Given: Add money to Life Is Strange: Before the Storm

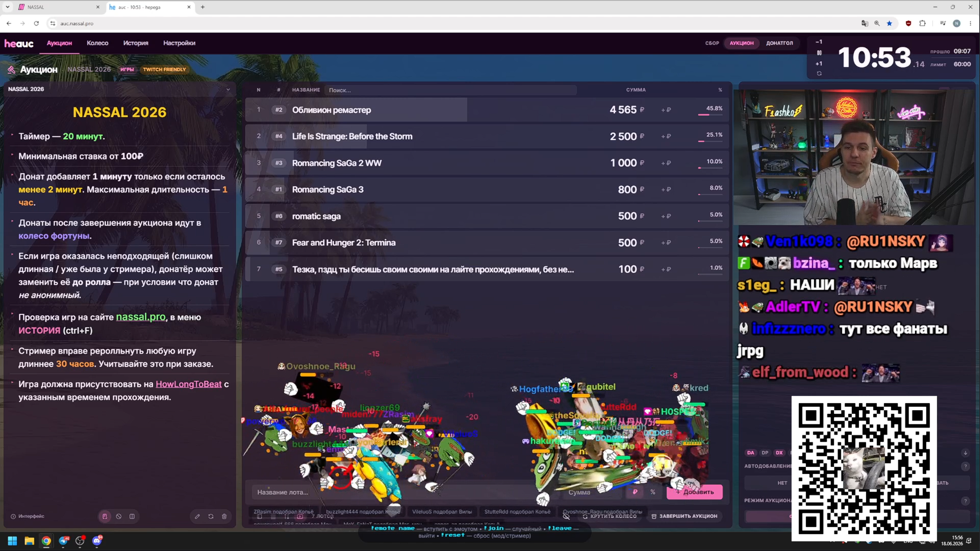Looking at the screenshot, I should [666, 136].
